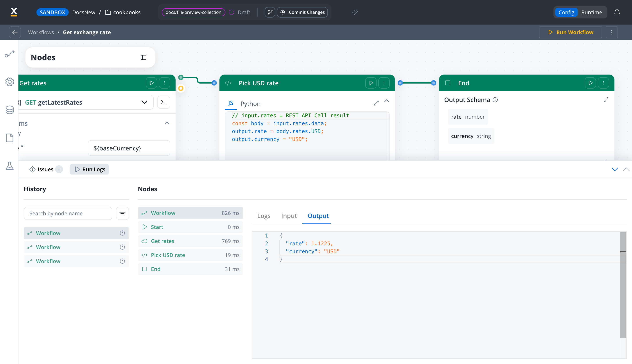Viewport: 632px width, 364px height.
Task: Collapse the params section chevron
Action: pos(167,123)
